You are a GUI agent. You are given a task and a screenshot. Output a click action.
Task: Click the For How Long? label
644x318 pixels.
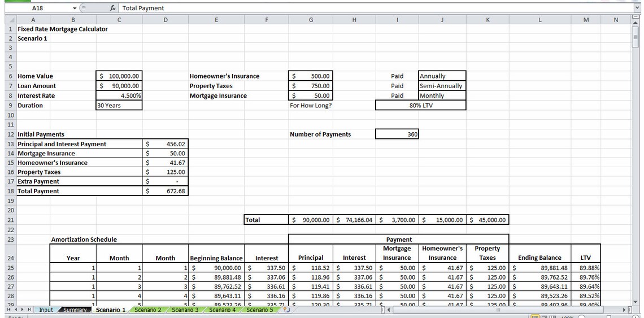[x=311, y=106]
